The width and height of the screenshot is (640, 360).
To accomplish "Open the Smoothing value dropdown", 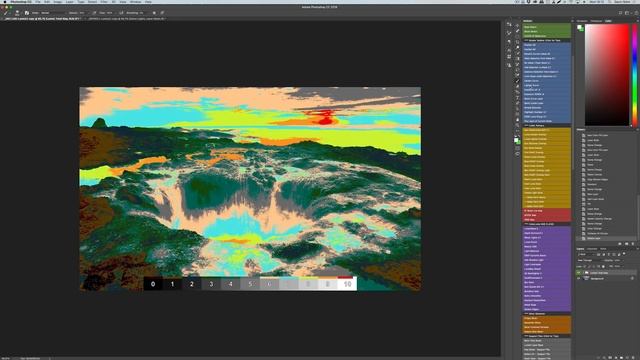I will coord(146,13).
